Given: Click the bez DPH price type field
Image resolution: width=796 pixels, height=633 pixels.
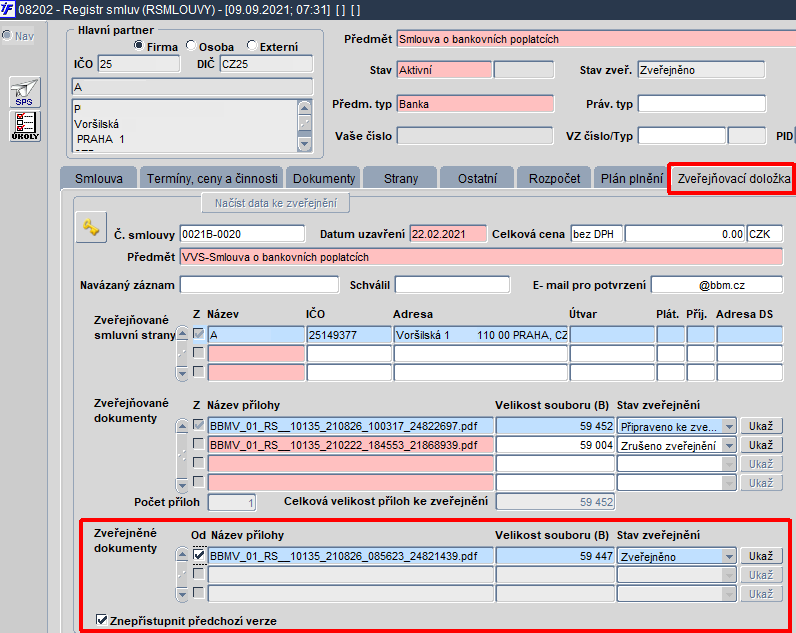Looking at the screenshot, I should click(x=596, y=234).
